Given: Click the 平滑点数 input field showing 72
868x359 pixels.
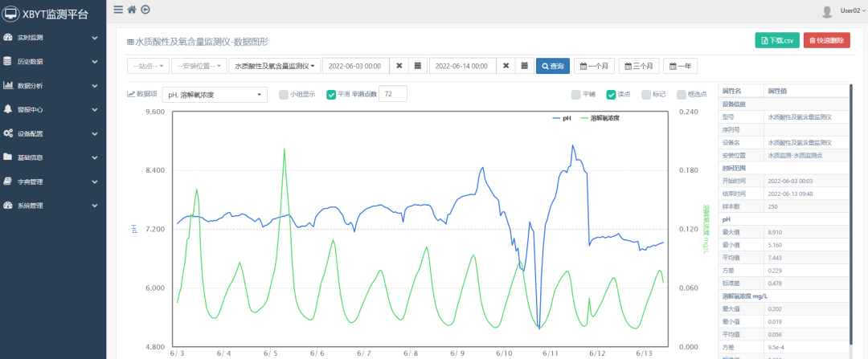Looking at the screenshot, I should (392, 95).
